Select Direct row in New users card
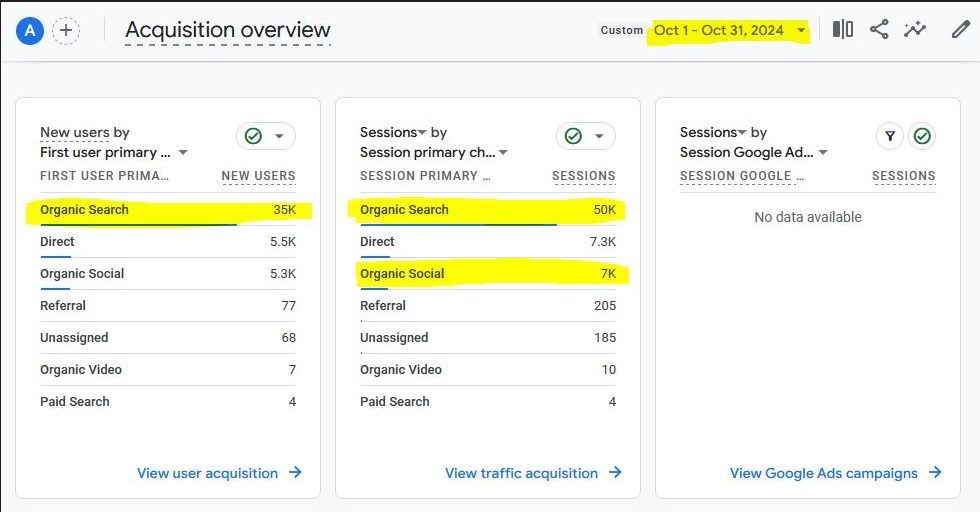The image size is (980, 512). pos(168,241)
